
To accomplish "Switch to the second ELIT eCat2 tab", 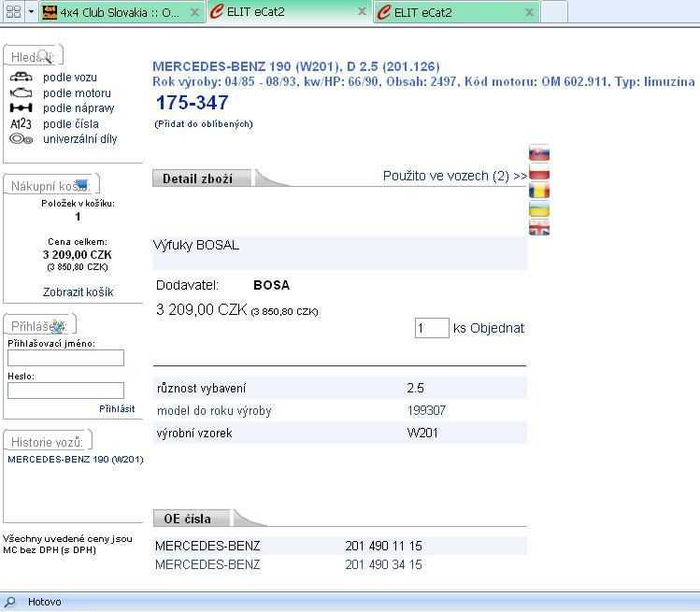I will pos(457,12).
